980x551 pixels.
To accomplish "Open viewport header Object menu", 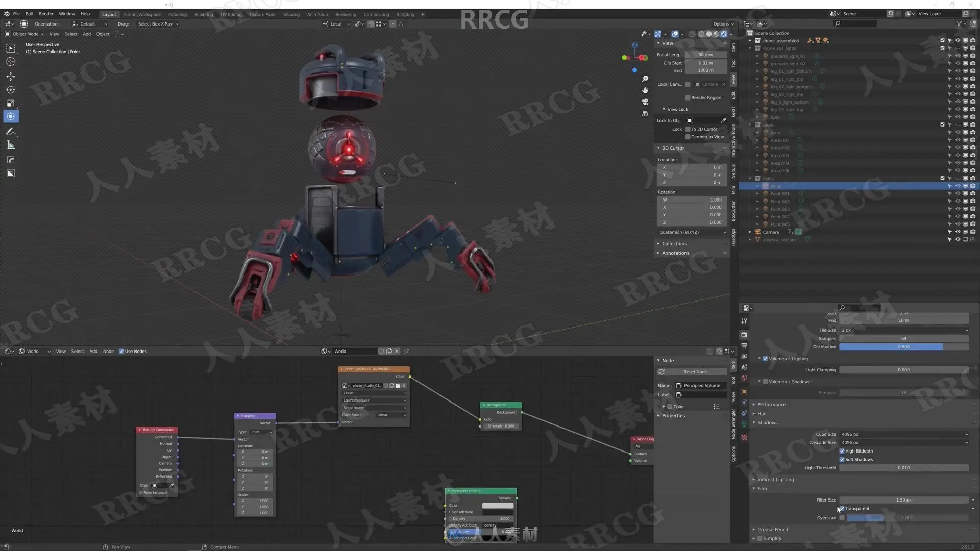I will 103,34.
